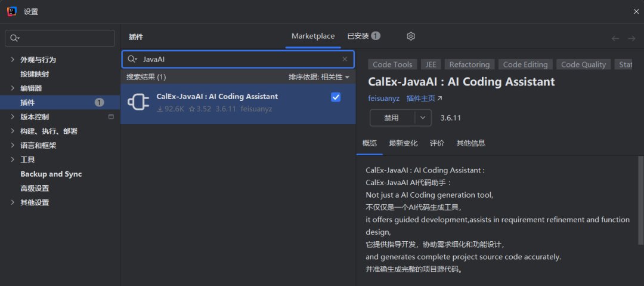Screen dimensions: 644x286
Task: Click the IntelliJ IDEA logo in title bar
Action: (x=11, y=11)
